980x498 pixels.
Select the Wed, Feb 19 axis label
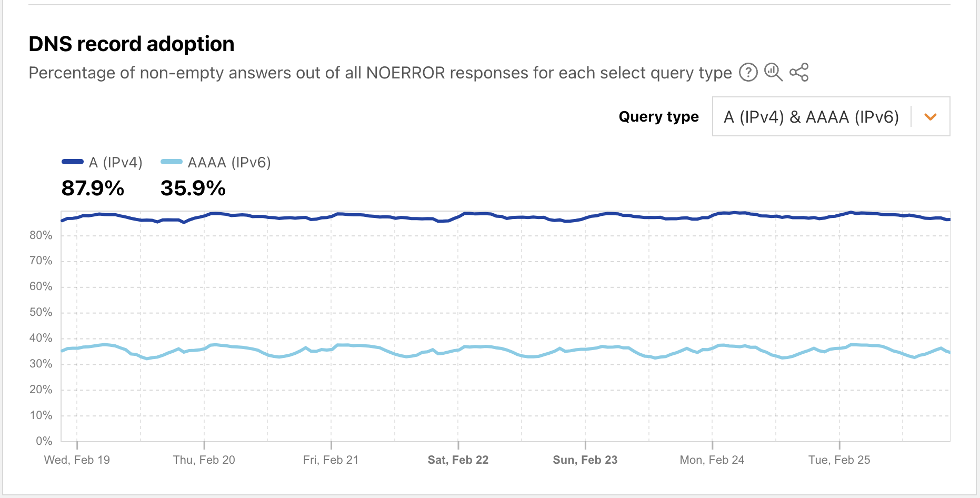tap(77, 460)
